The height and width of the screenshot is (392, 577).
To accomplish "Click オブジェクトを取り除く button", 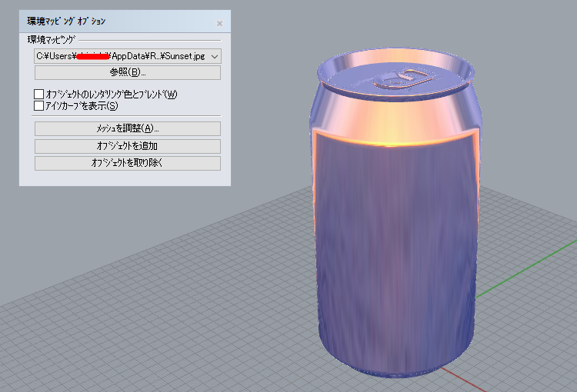I will 127,163.
